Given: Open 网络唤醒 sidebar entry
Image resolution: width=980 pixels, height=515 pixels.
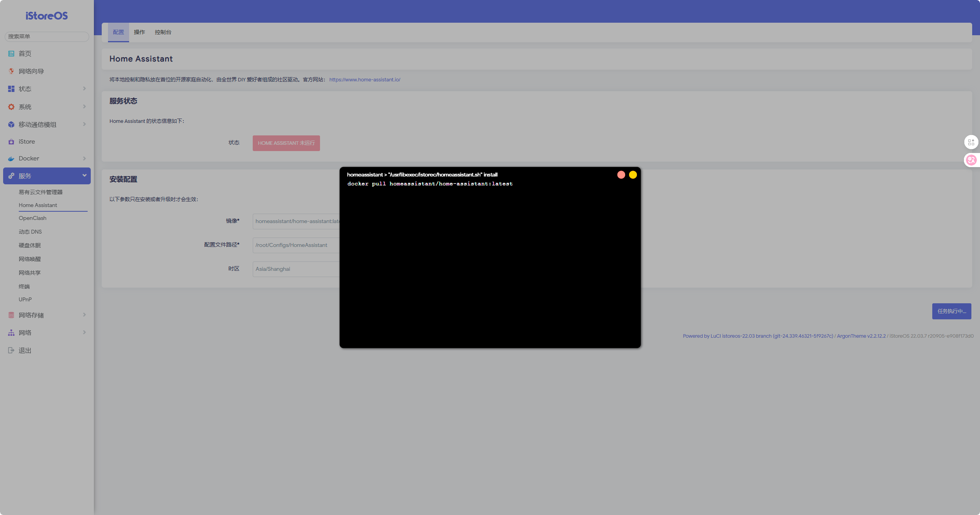Looking at the screenshot, I should coord(30,259).
